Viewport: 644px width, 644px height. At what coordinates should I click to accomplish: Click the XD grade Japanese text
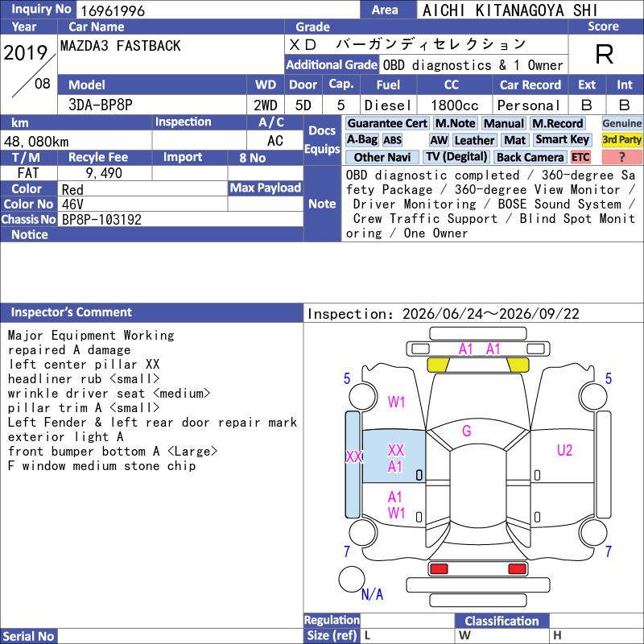[x=407, y=44]
